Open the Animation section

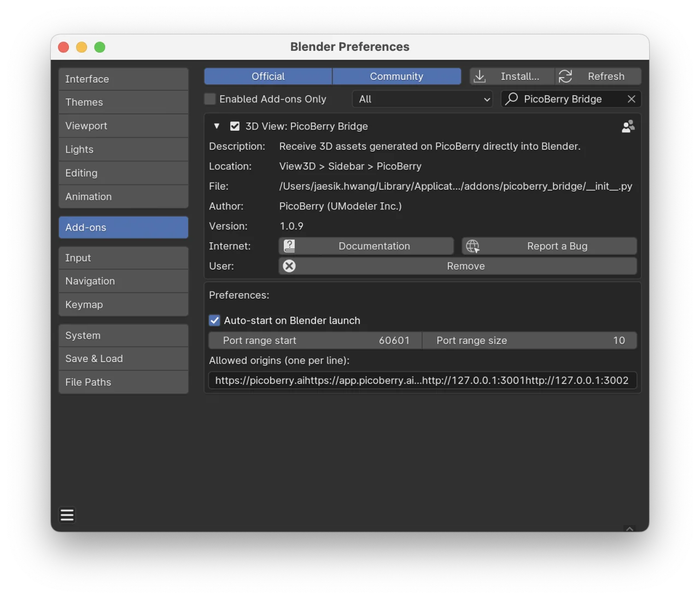(124, 196)
